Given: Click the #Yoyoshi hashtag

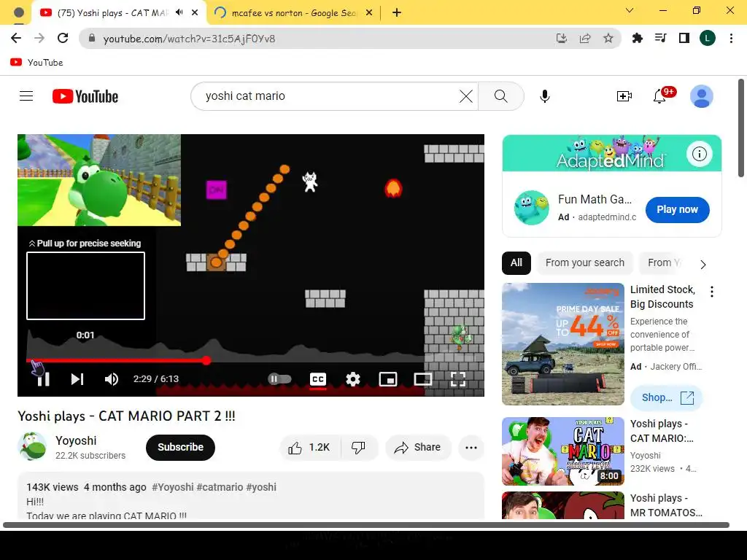Looking at the screenshot, I should tap(172, 487).
